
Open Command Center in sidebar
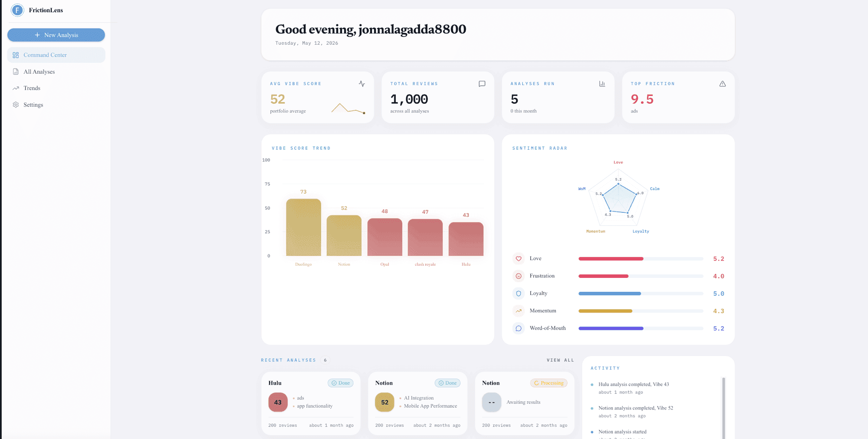(56, 55)
